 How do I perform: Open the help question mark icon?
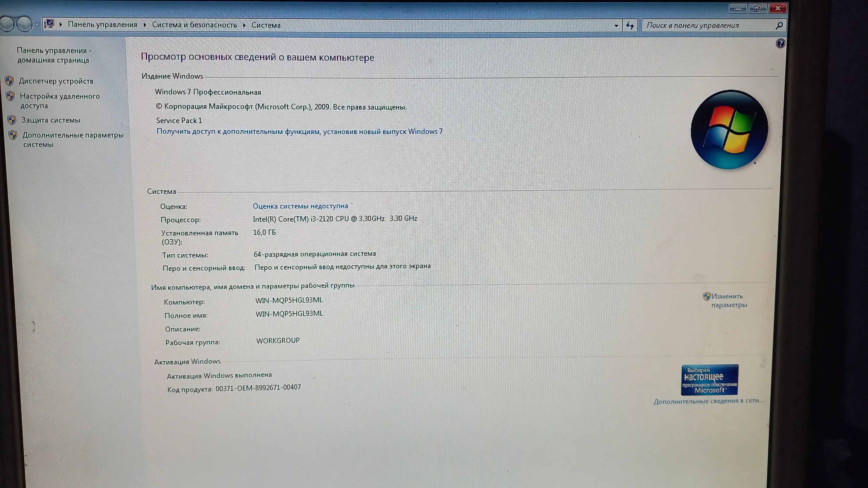(x=780, y=43)
